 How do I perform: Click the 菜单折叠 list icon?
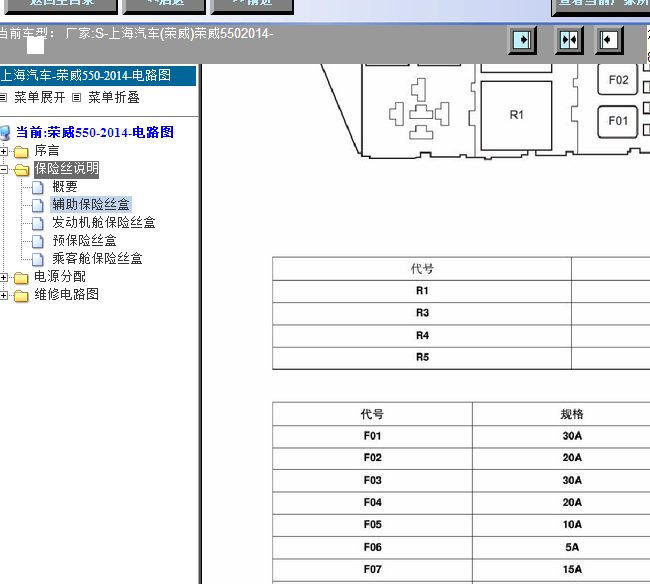(76, 98)
